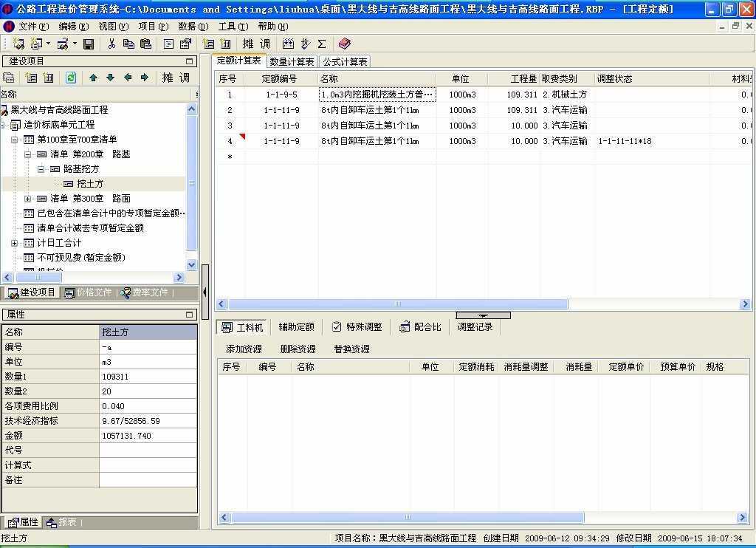Click 替换资源 button
The height and width of the screenshot is (548, 756).
point(352,349)
